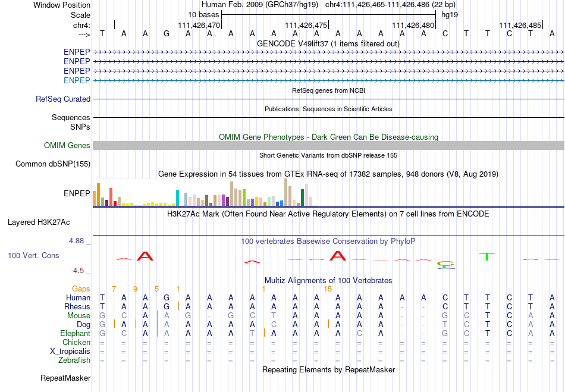Screen dimensions: 565x392
Task: Select the chr4: ruler label
Action: click(x=81, y=25)
